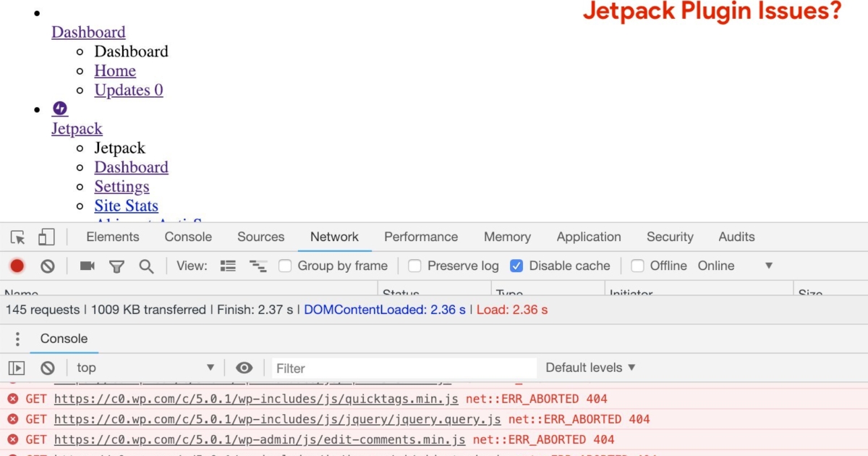
Task: Open the Jetpack Settings link
Action: click(x=122, y=187)
